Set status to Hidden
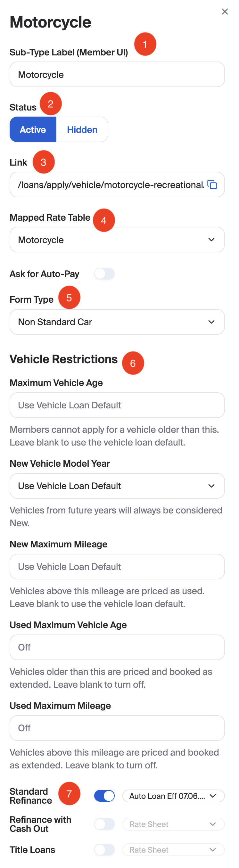239x868 pixels. (x=82, y=129)
